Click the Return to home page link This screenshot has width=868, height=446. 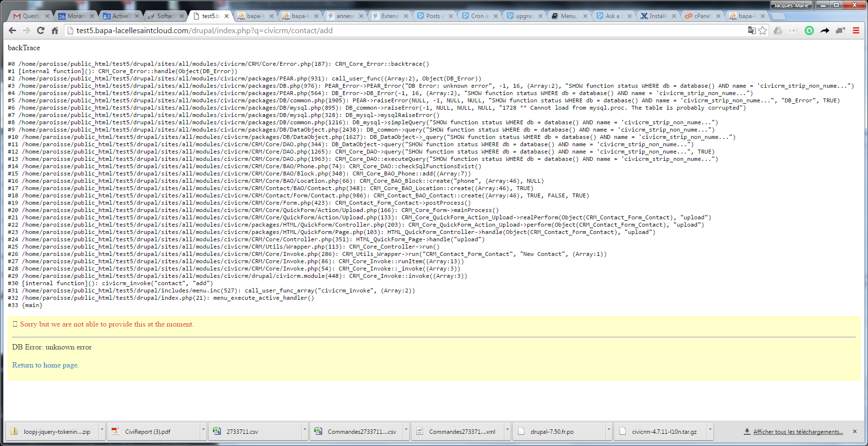(45, 365)
